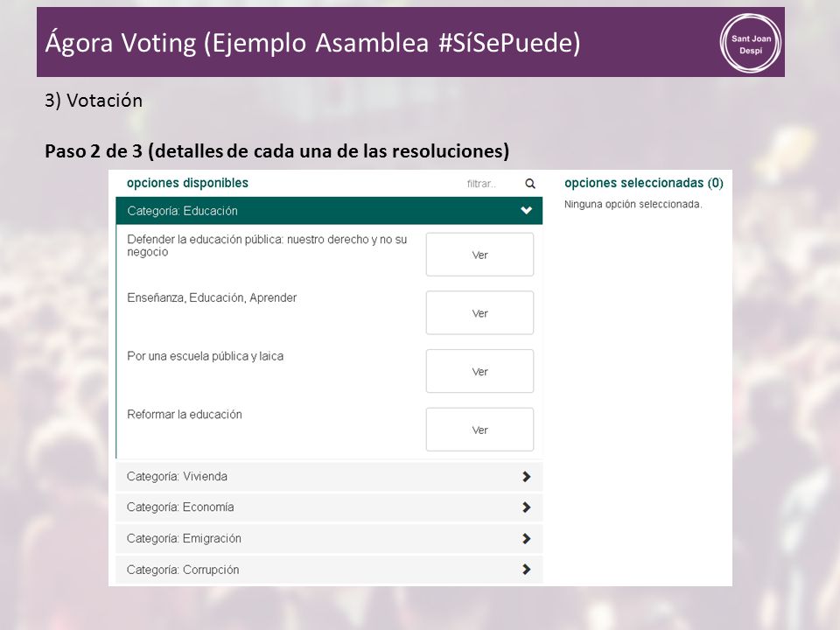Click the opciones seleccionadas (0) heading
Image resolution: width=840 pixels, height=630 pixels.
[x=643, y=183]
